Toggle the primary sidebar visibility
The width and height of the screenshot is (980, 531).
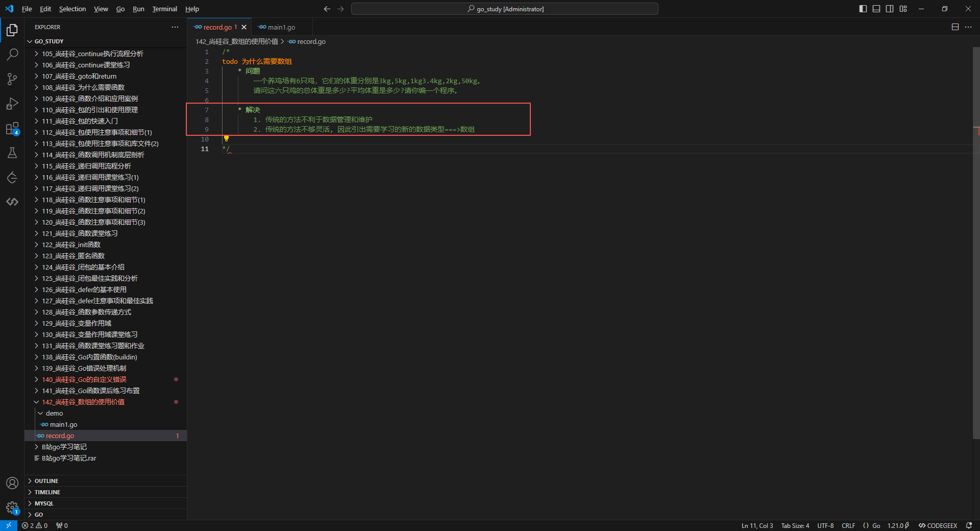coord(863,9)
